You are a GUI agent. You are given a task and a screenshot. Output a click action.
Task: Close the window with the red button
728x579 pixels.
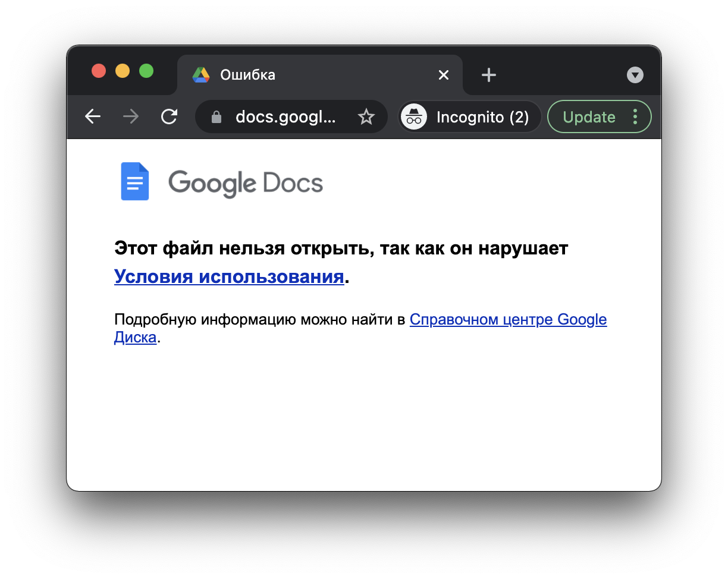tap(99, 71)
